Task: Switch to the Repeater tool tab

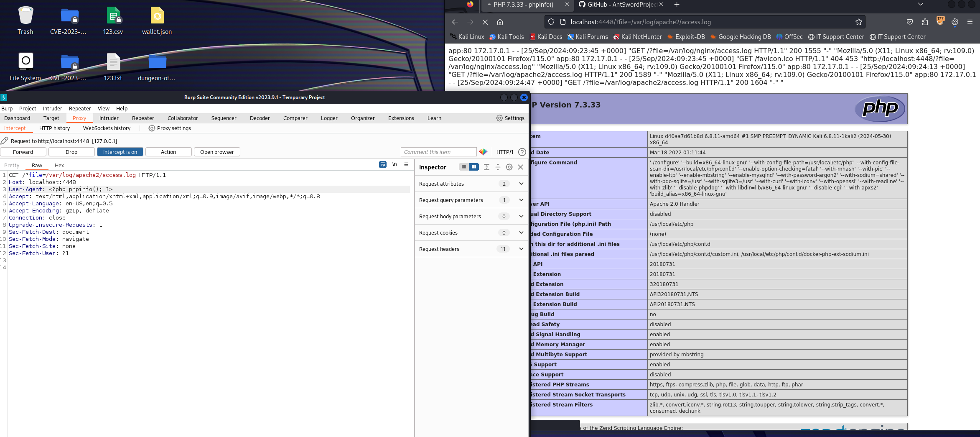Action: click(143, 118)
